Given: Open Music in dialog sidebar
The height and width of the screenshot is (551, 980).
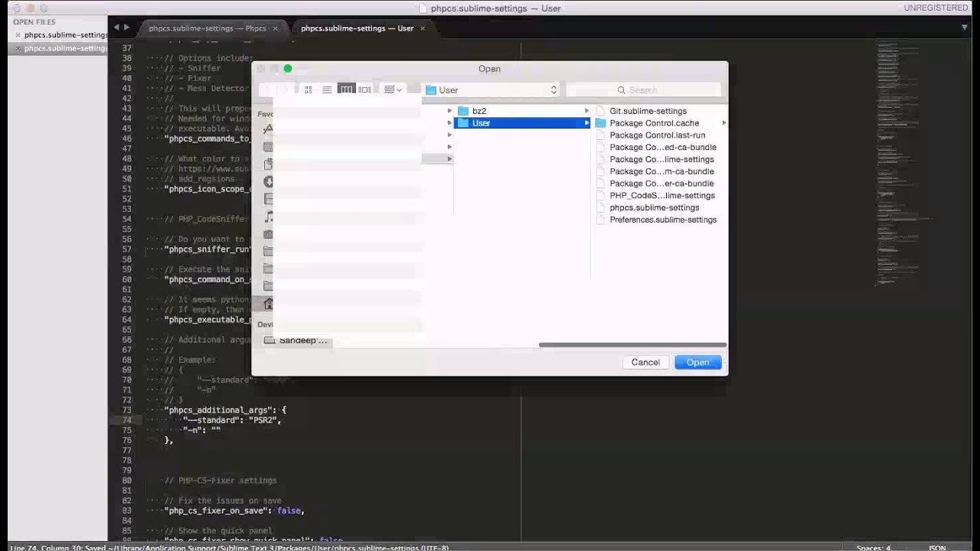Looking at the screenshot, I should [268, 217].
